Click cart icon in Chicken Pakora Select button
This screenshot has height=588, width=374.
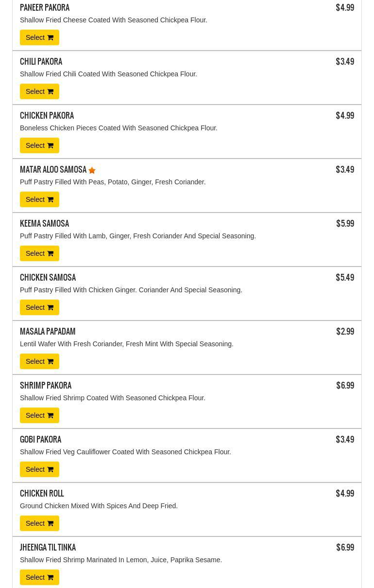click(50, 145)
